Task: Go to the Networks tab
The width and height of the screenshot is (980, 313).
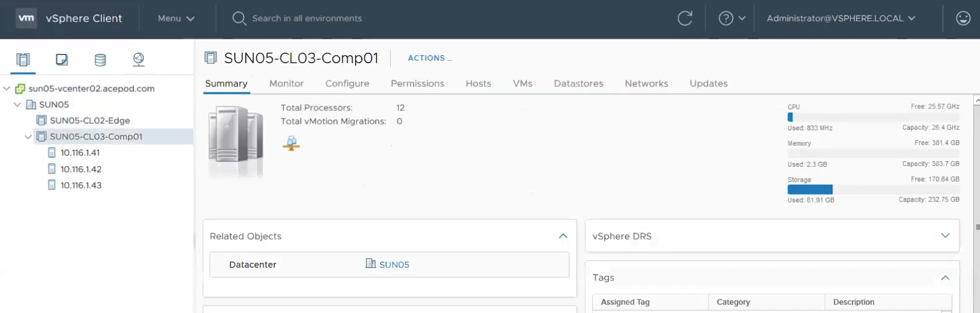Action: pos(646,84)
